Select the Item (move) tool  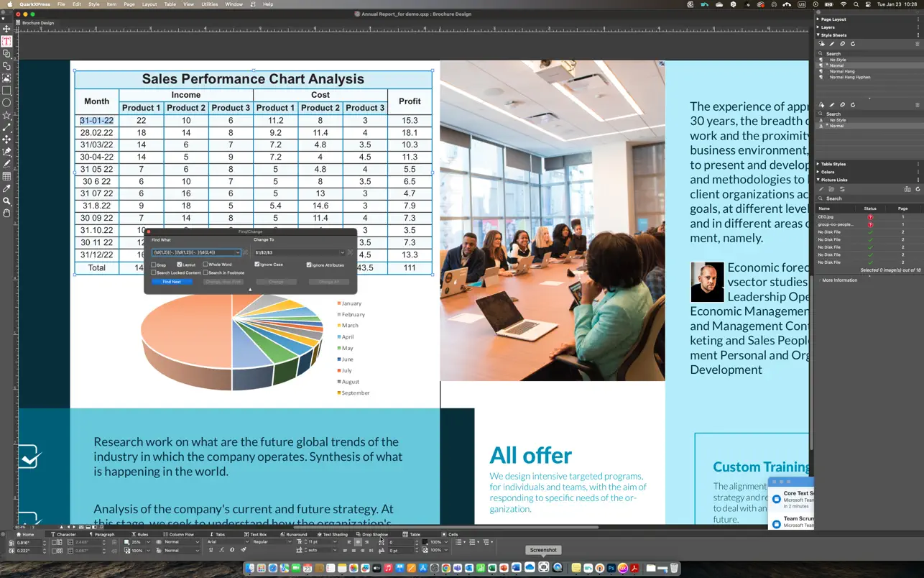[x=6, y=29]
